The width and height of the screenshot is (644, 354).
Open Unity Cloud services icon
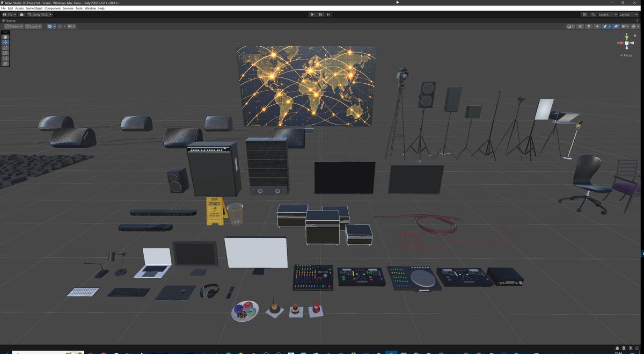[x=21, y=15]
